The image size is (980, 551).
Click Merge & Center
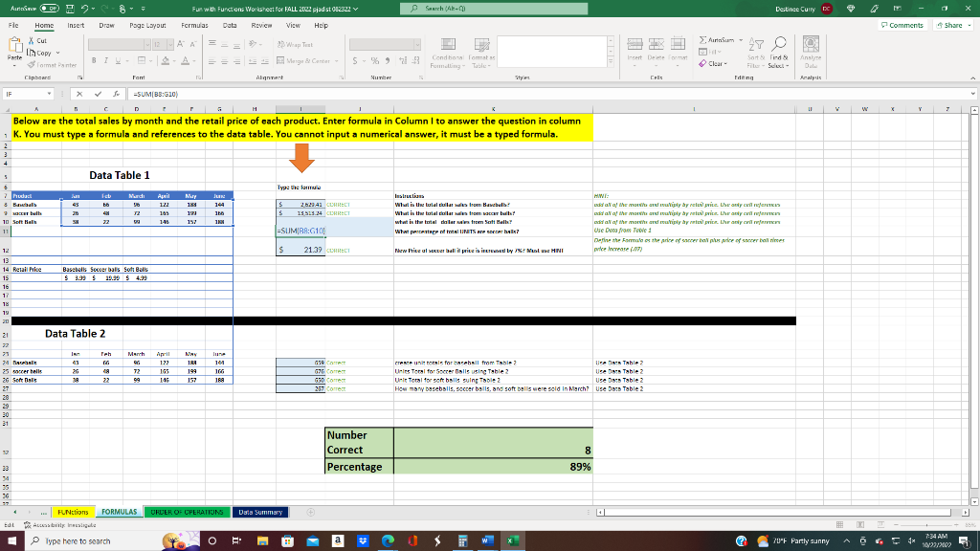click(x=303, y=61)
